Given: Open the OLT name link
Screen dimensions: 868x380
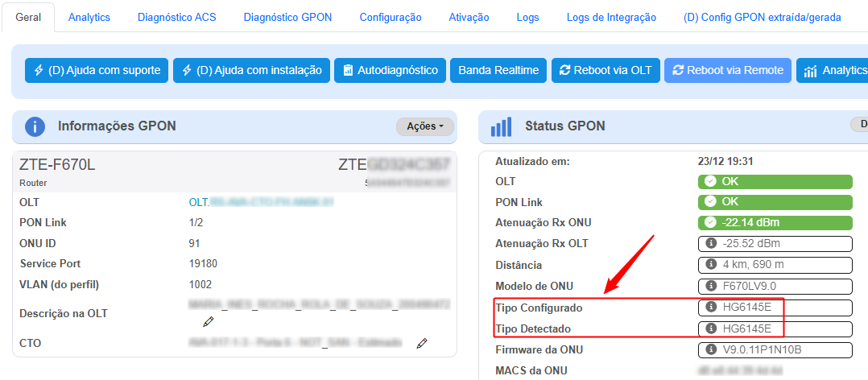Looking at the screenshot, I should point(261,202).
